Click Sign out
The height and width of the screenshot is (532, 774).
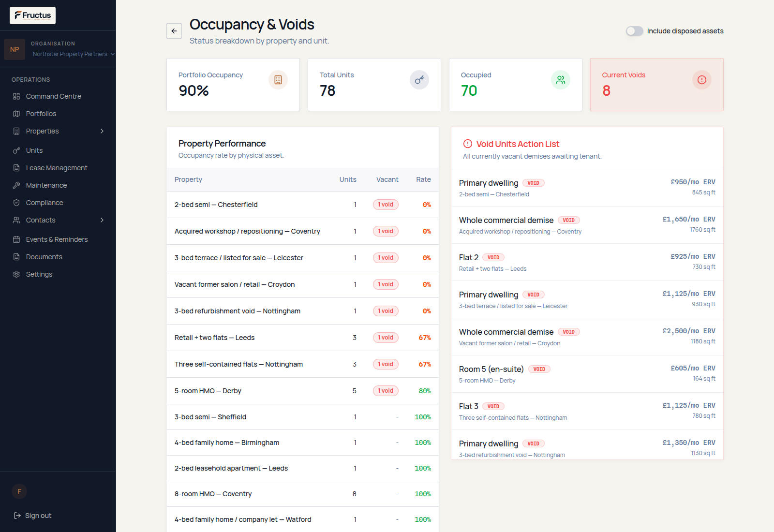[x=33, y=516]
